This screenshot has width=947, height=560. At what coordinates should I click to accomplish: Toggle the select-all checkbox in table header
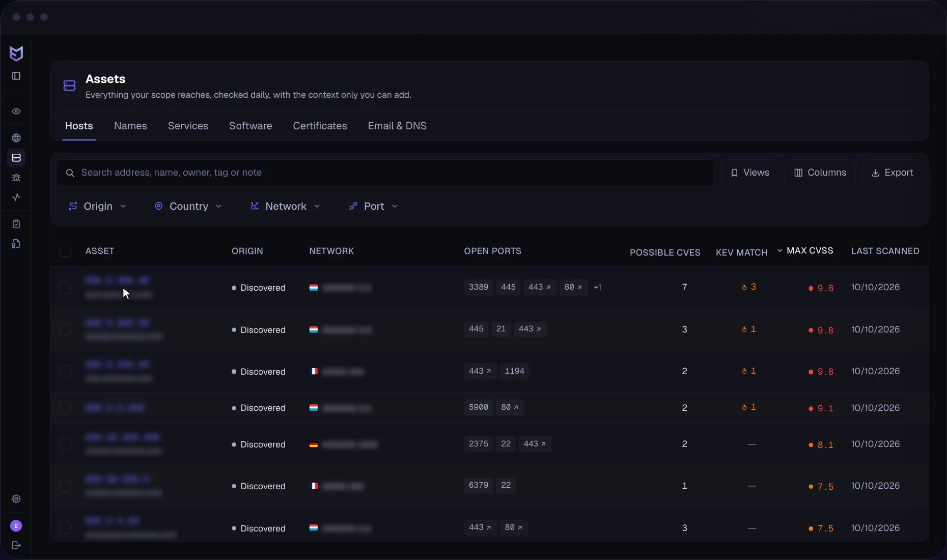[65, 251]
